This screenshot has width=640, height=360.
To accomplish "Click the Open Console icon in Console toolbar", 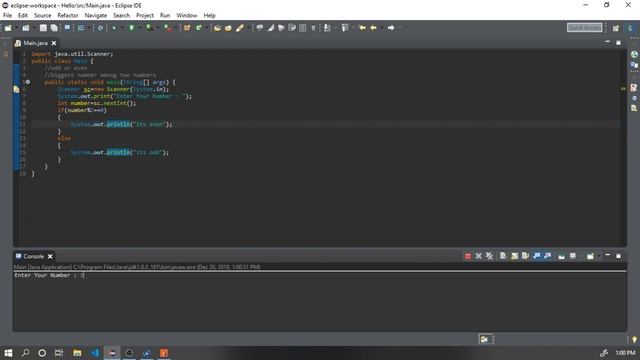I will (590, 256).
